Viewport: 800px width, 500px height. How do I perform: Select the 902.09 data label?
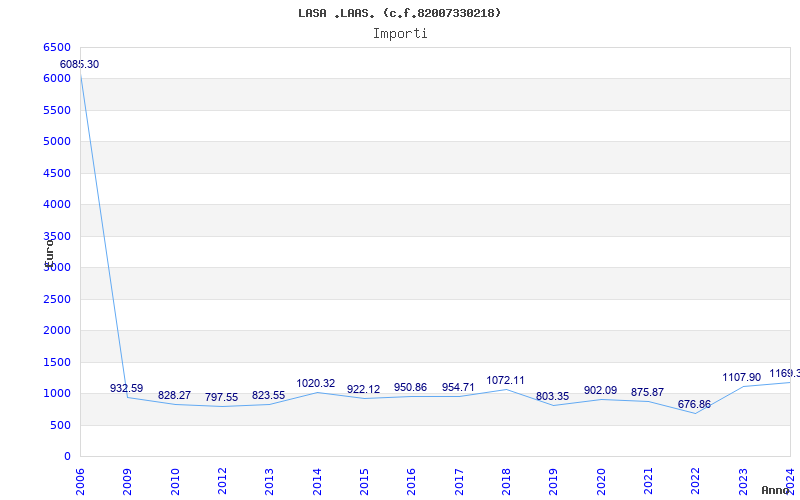601,390
